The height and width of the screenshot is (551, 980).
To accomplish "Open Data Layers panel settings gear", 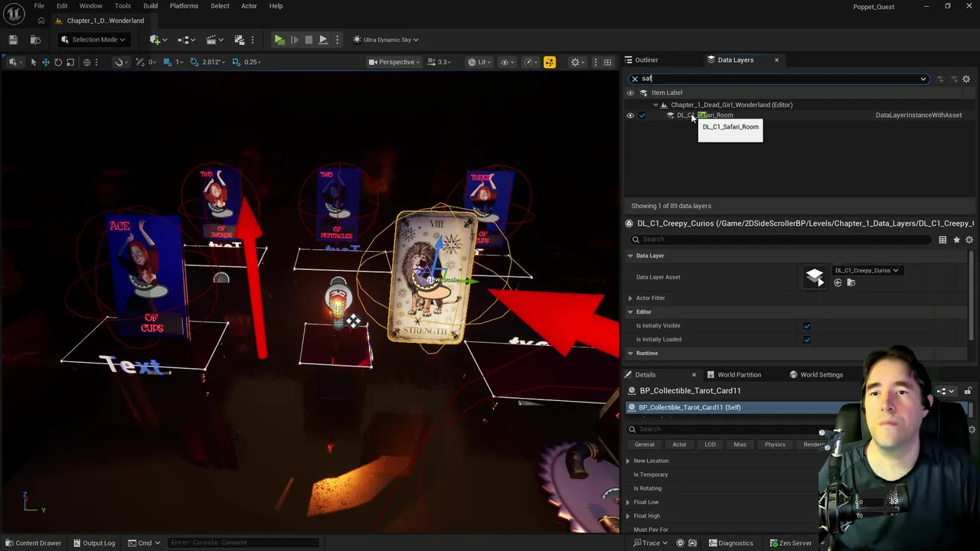I will pyautogui.click(x=966, y=79).
